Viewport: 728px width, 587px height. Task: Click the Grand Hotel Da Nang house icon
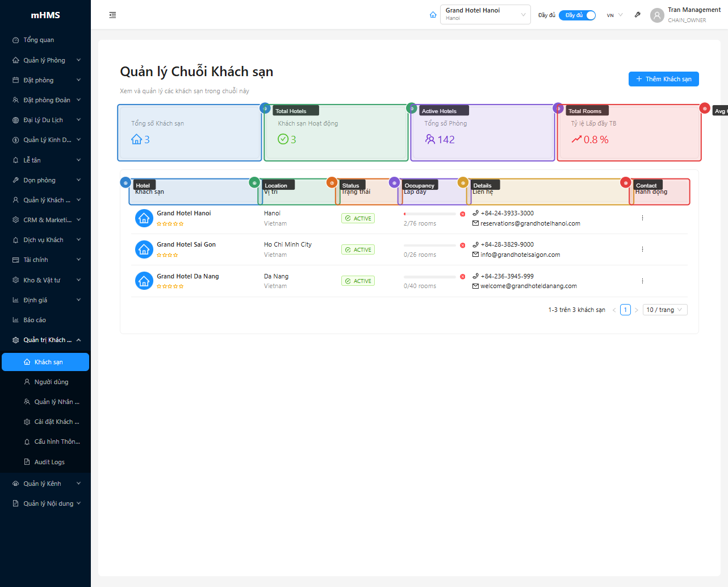point(144,281)
